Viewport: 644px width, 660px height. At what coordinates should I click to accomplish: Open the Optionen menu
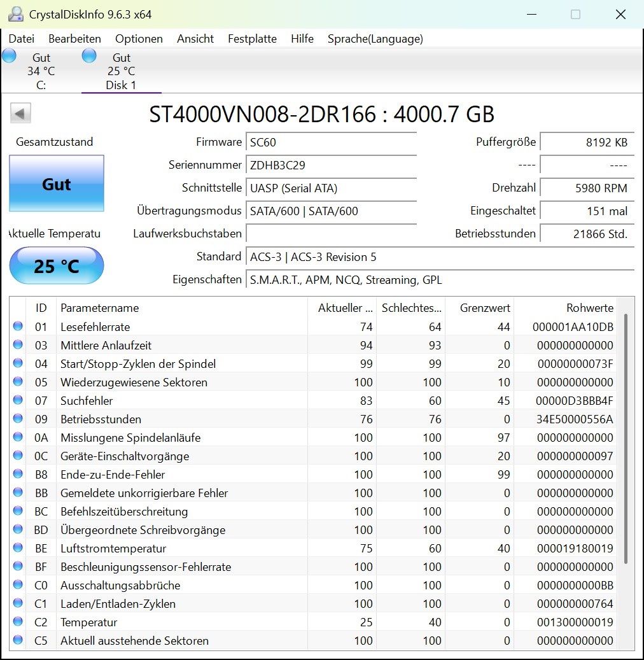(139, 39)
